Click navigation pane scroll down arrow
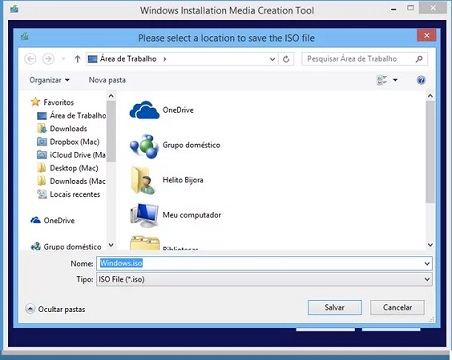This screenshot has width=452, height=360. coord(111,245)
